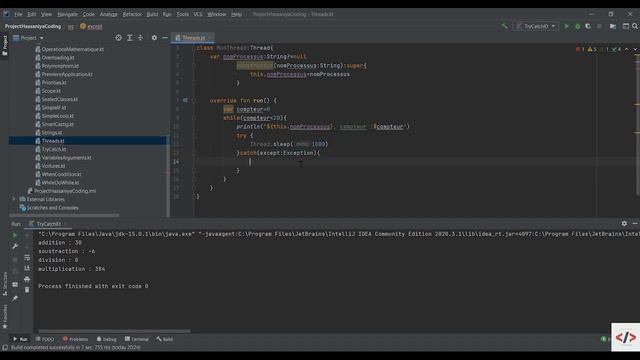Clear all Run console output with trash icon

pyautogui.click(x=27, y=290)
